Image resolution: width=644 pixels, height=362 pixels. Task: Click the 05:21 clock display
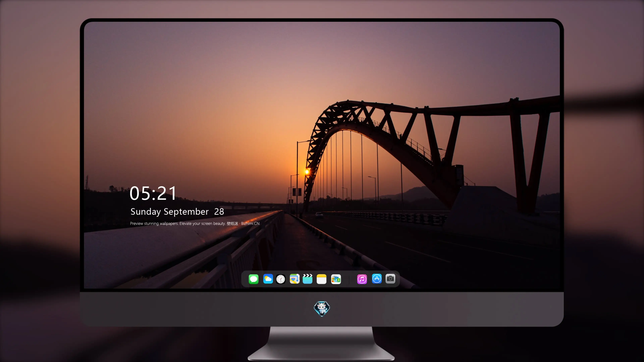[x=153, y=193]
